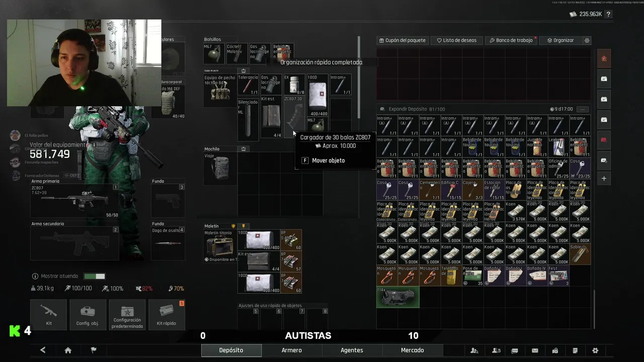Open the three-dots storage options menu
The width and height of the screenshot is (644, 362).
pyautogui.click(x=582, y=109)
